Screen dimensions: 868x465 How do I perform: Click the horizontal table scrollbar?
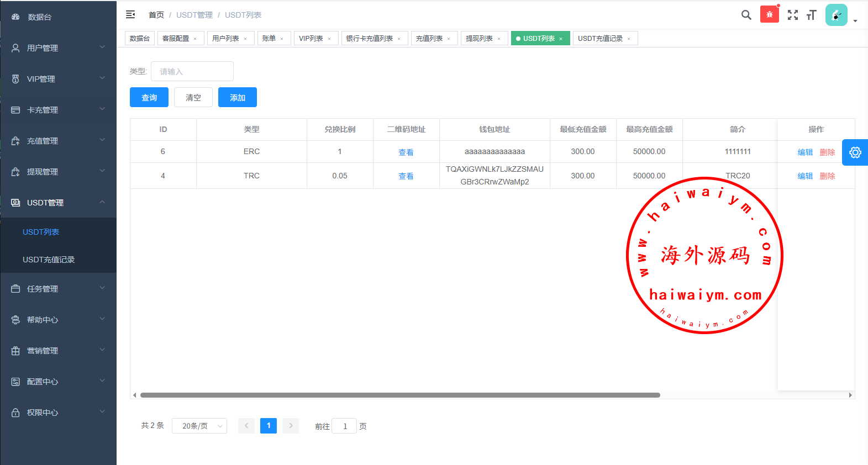pyautogui.click(x=400, y=395)
